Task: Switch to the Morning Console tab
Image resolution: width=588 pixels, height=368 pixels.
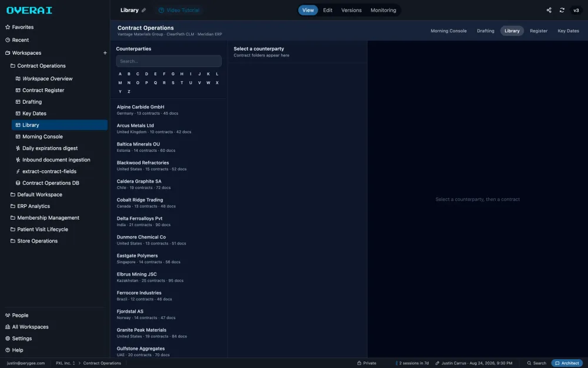Action: click(x=449, y=31)
